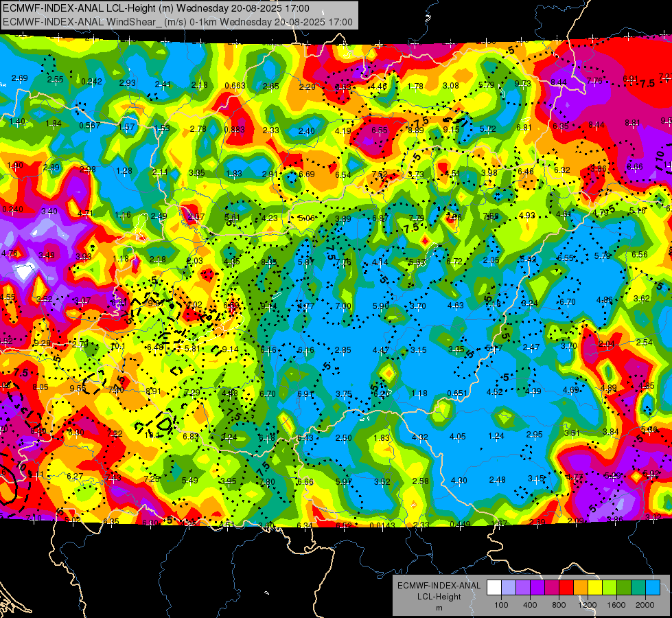Screen dimensions: 672x618
Task: Click the map value '2.48'
Action: point(497,479)
